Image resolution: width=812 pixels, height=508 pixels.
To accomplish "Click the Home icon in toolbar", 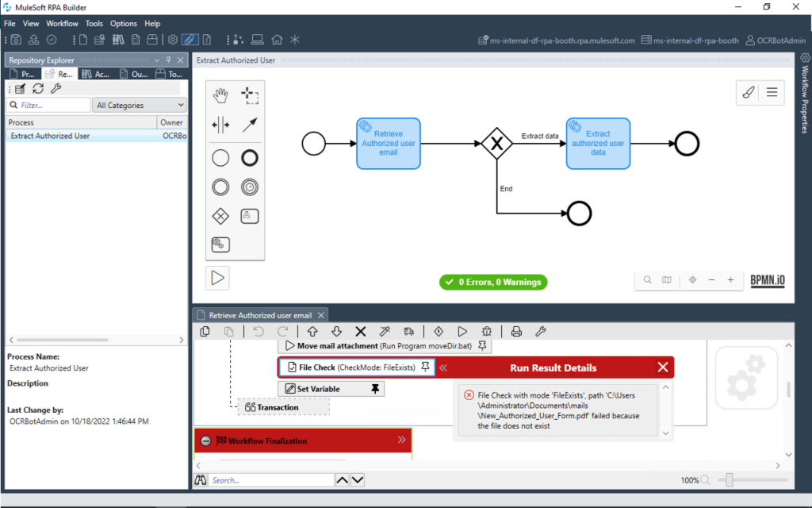I will pos(277,40).
